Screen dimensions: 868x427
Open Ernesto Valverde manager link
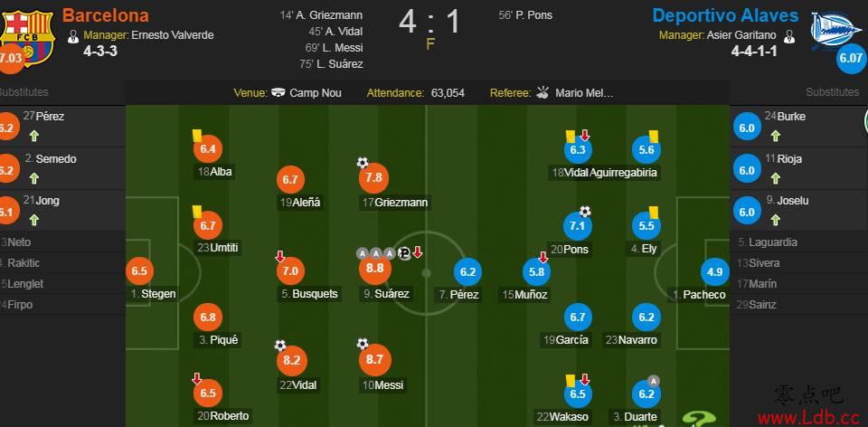[172, 35]
